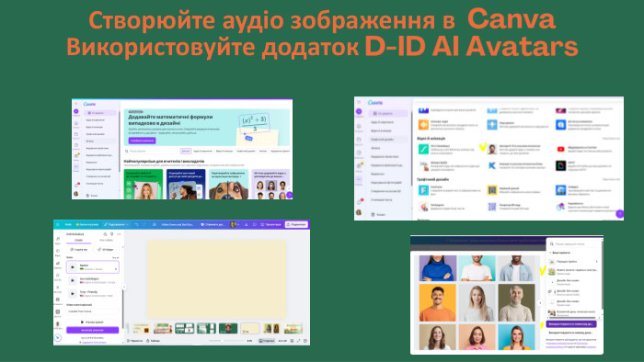Open Notes in the editor bottom bar
644x362 pixels.
[135, 341]
